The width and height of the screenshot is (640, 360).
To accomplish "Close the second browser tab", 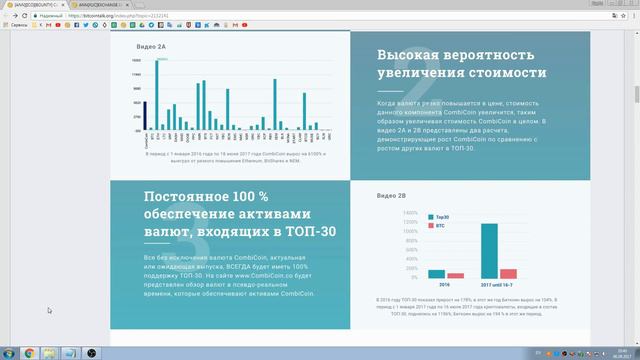I will click(x=127, y=5).
